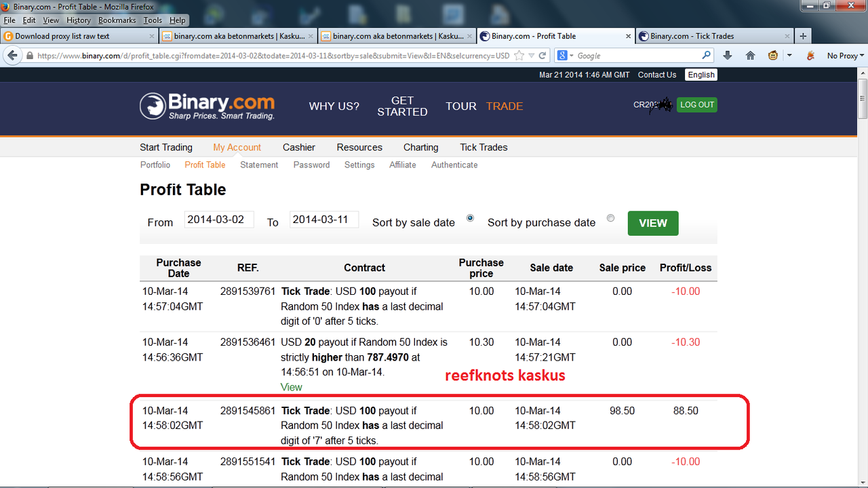Reload the page with the refresh icon
This screenshot has width=868, height=488.
tap(542, 56)
